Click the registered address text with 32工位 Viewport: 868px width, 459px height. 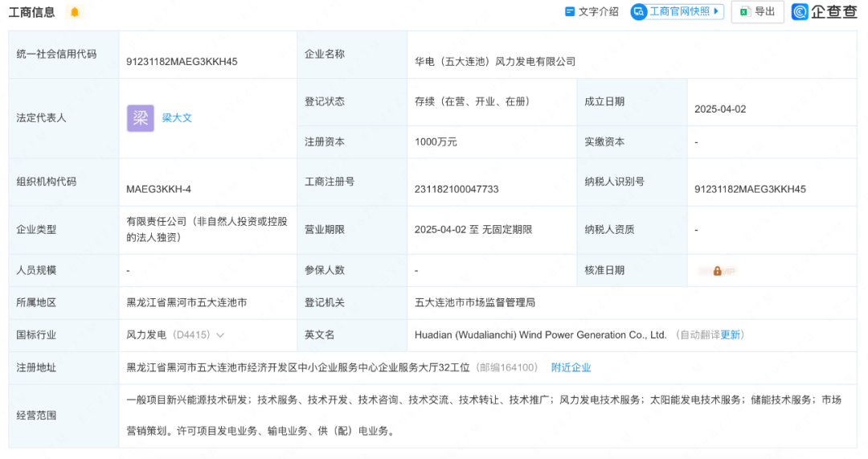point(298,367)
